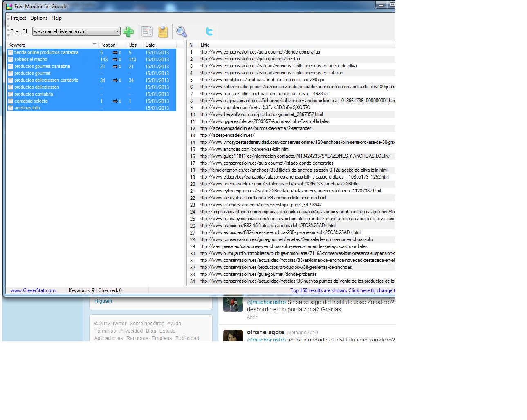Open oihane agote's Twitter profile name

click(265, 332)
